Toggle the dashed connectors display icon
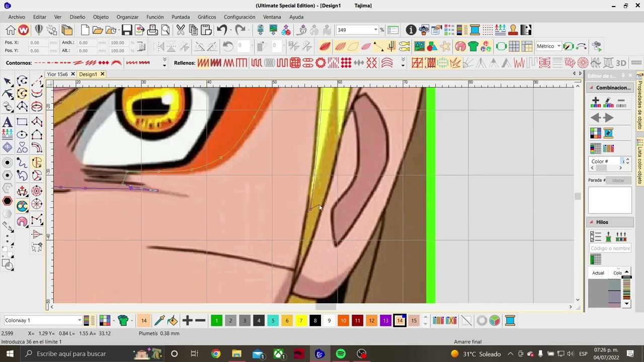The image size is (644, 362). pyautogui.click(x=378, y=46)
